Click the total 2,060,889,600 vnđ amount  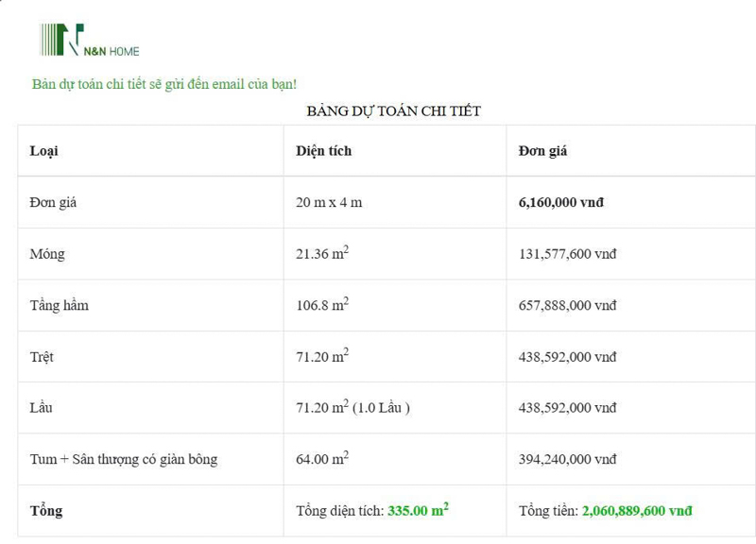click(637, 510)
